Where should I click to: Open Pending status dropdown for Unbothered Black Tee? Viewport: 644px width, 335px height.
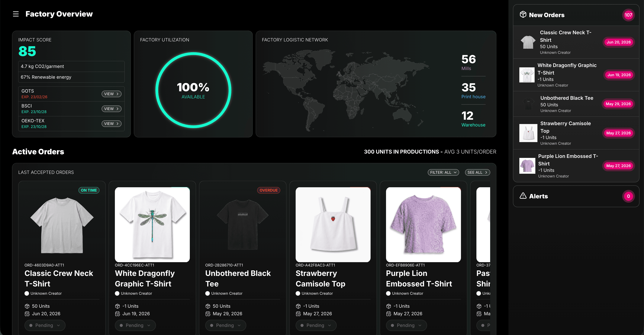coord(226,325)
